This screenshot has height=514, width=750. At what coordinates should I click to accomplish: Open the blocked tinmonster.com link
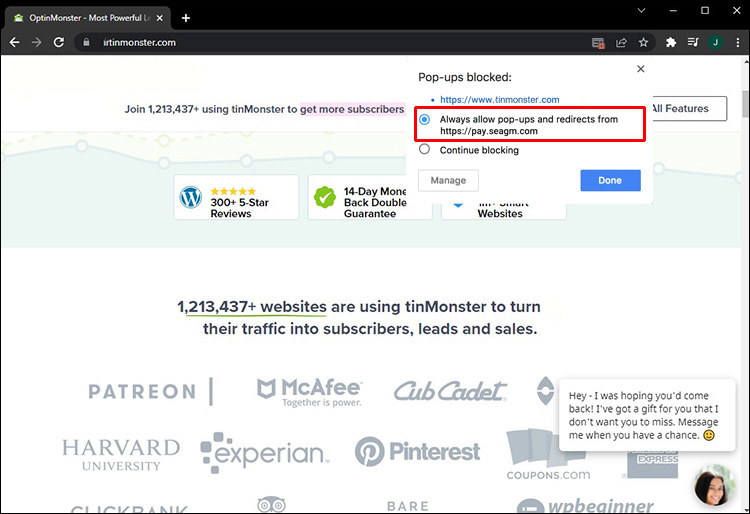[x=499, y=99]
